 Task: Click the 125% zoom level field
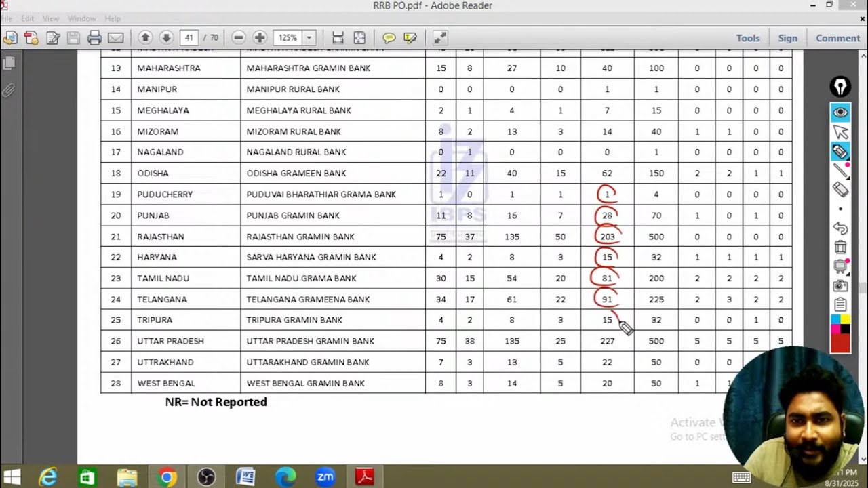pos(288,38)
